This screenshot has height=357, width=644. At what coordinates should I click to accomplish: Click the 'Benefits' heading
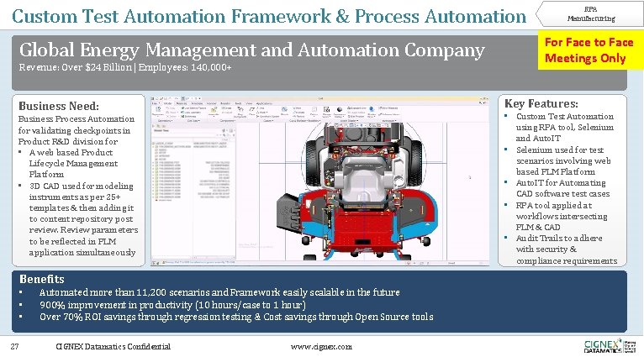point(42,279)
